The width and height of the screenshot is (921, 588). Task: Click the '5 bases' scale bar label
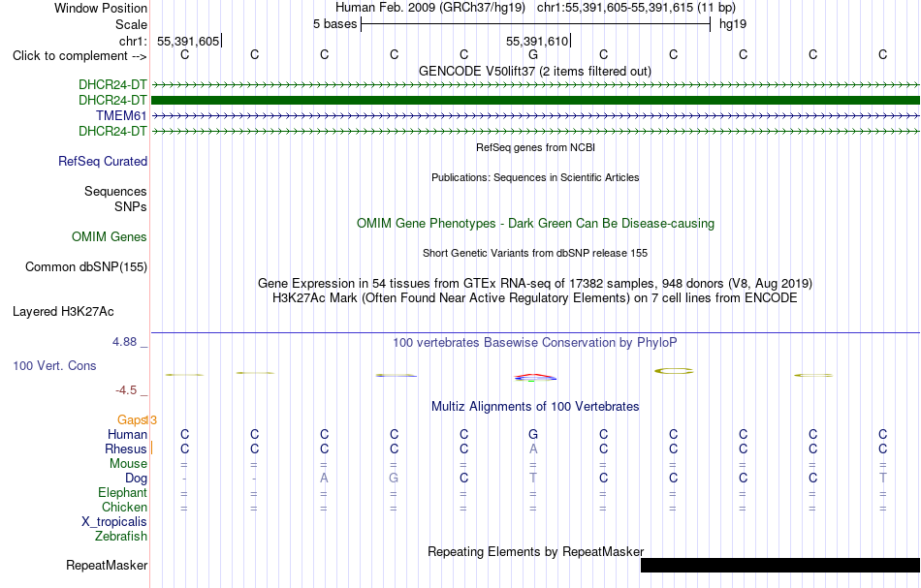pos(334,24)
